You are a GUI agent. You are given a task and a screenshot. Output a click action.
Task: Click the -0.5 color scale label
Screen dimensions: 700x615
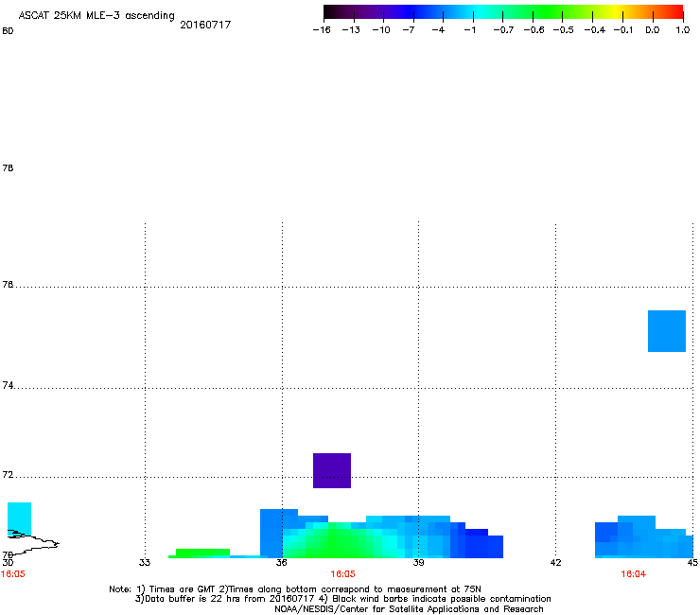click(563, 30)
